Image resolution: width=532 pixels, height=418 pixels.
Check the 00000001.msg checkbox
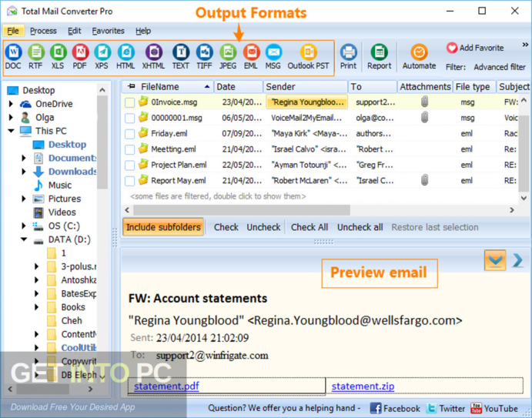[x=129, y=118]
